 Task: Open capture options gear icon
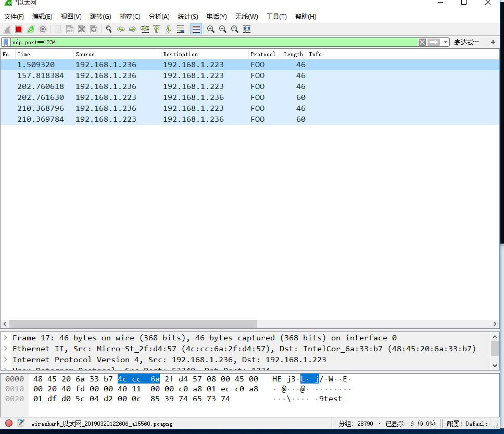42,29
